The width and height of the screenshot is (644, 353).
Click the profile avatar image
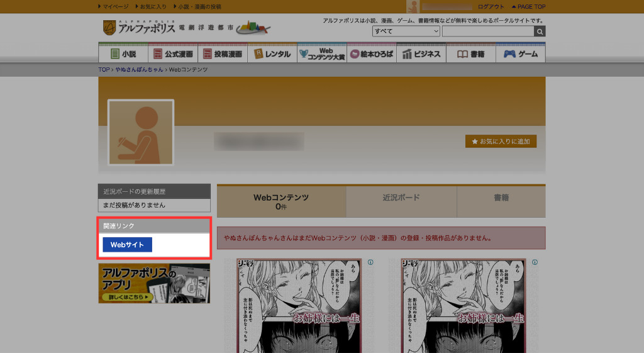click(141, 132)
